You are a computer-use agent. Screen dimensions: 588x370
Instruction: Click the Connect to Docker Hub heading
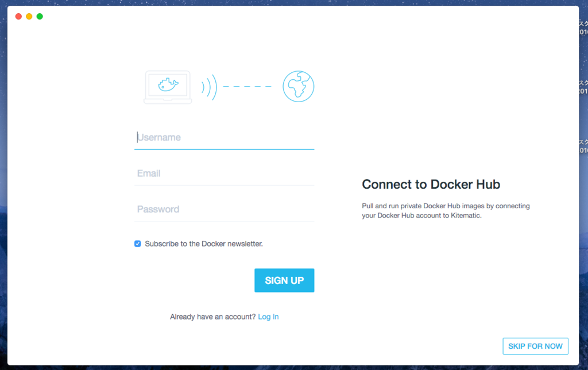[431, 184]
